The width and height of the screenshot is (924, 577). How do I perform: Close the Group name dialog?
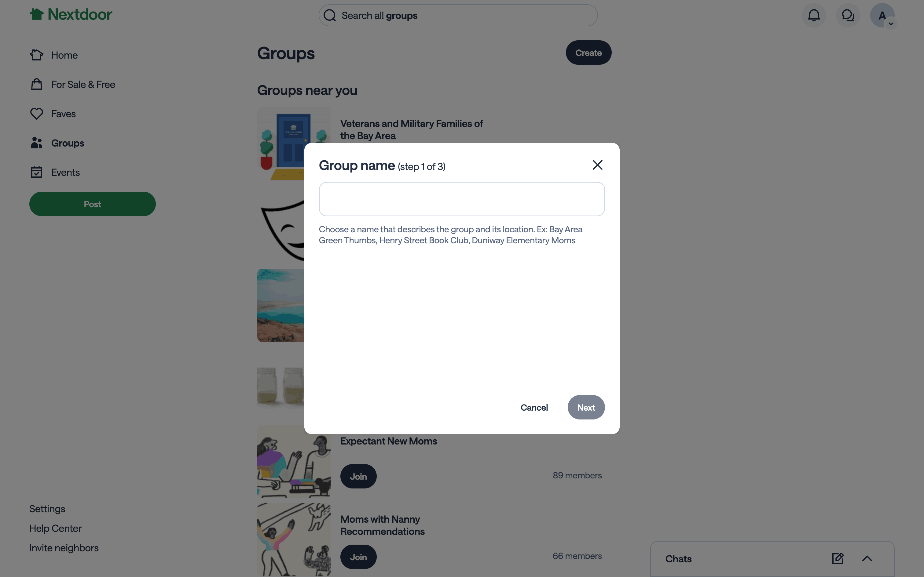pyautogui.click(x=598, y=165)
